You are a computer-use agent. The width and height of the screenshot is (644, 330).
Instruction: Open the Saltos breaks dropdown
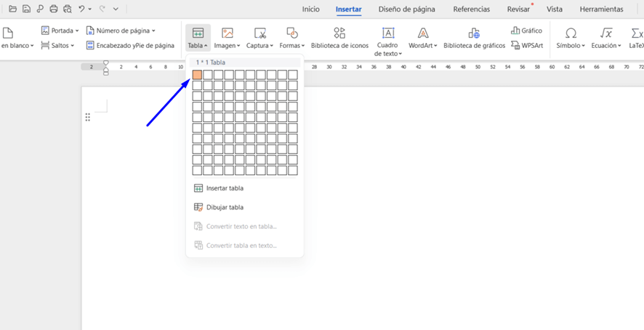57,45
